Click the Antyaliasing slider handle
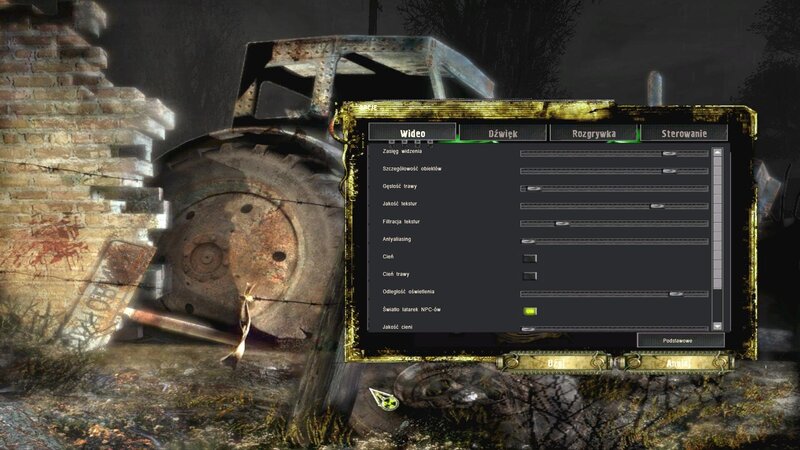Viewport: 800px width, 450px height. coord(528,241)
